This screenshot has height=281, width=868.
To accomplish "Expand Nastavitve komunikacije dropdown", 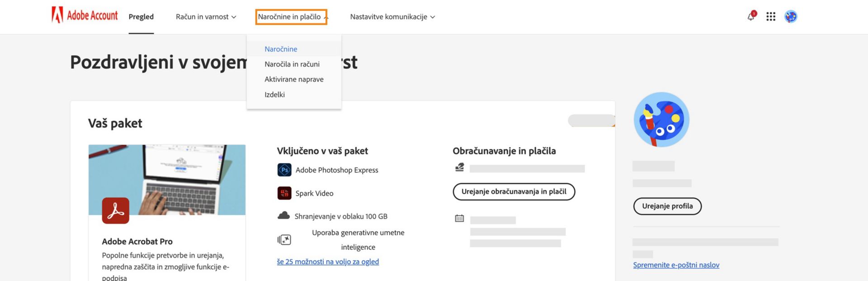I will pyautogui.click(x=392, y=17).
